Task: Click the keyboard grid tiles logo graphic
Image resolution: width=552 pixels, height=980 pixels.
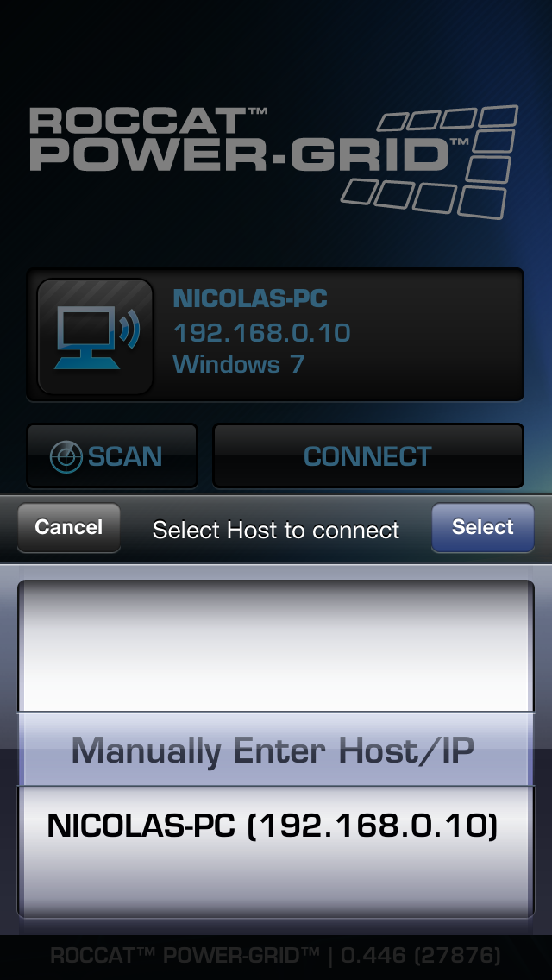Action: point(430,162)
